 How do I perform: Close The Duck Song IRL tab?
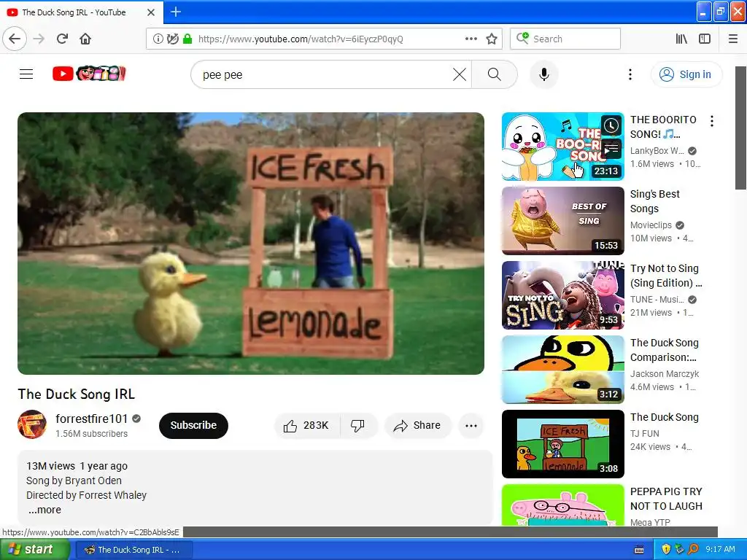150,12
